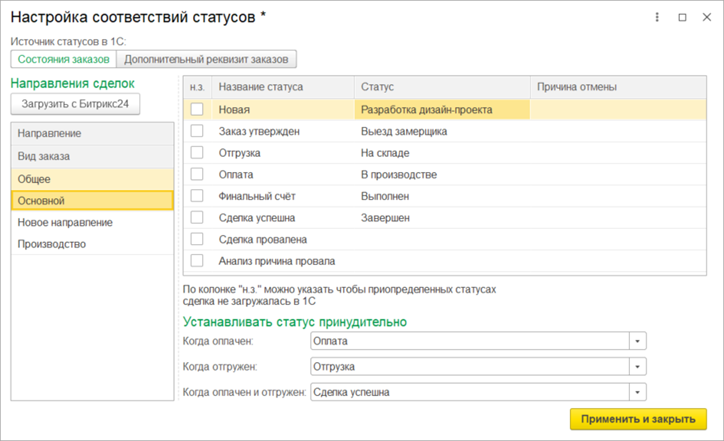Check the box beside Финальный счёт
Screen dimensions: 724x441
pos(197,195)
